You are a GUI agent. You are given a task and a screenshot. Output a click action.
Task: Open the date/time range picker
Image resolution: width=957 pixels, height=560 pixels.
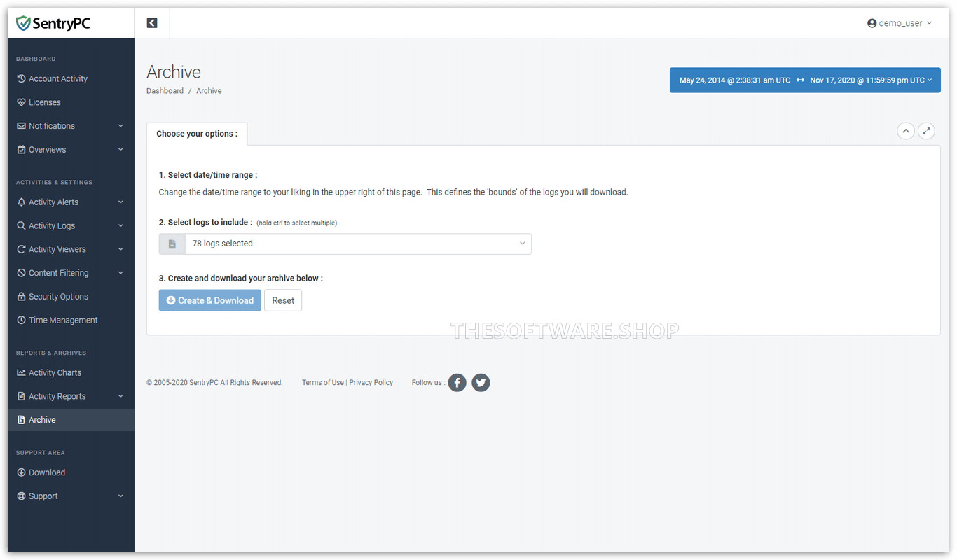point(804,80)
